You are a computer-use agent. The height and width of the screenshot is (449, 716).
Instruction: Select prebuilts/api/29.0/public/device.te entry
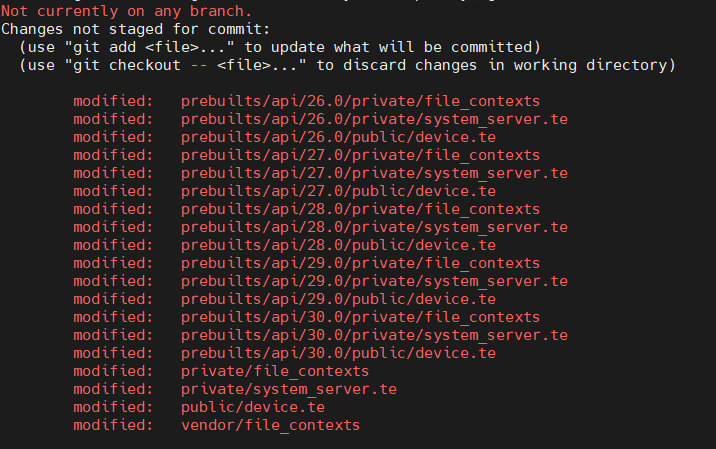click(338, 299)
